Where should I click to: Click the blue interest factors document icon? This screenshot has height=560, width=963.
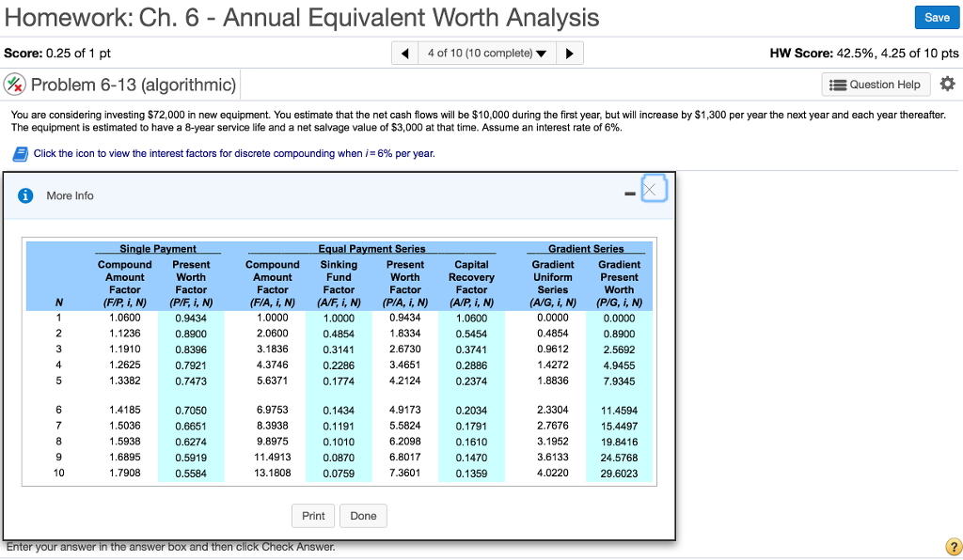click(20, 152)
